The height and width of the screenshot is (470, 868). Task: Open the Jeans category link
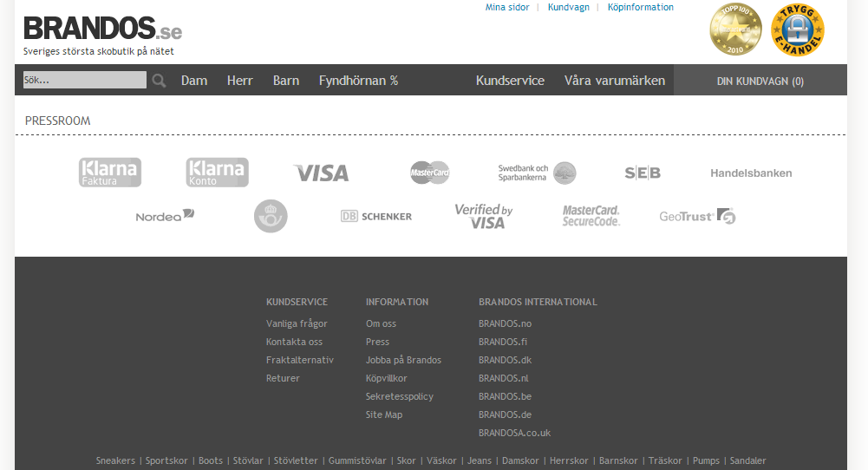480,460
